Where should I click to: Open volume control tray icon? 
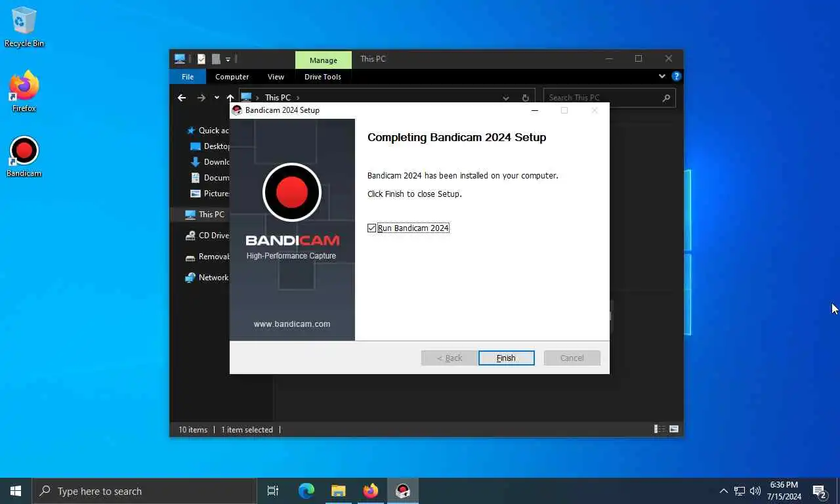(755, 491)
